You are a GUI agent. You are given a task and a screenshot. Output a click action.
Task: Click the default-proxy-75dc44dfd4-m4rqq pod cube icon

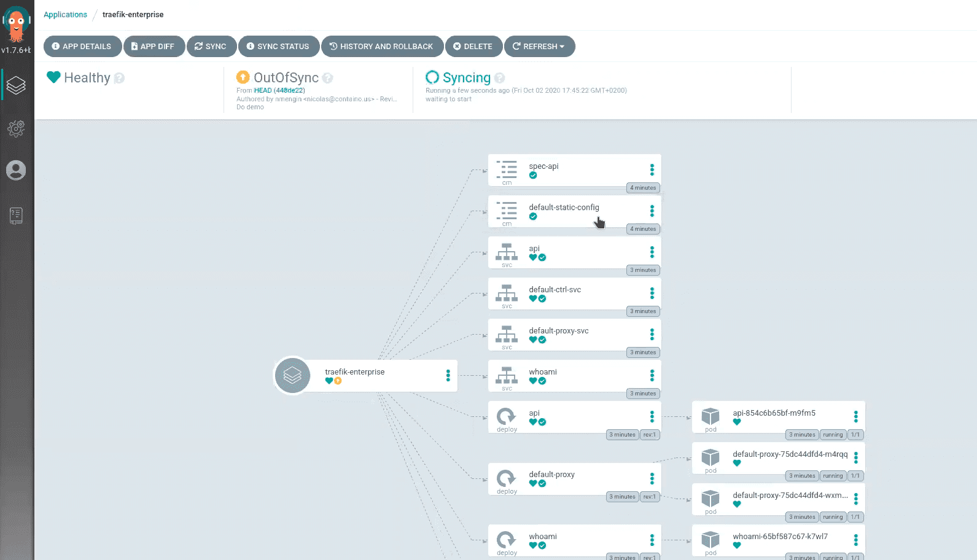click(710, 457)
